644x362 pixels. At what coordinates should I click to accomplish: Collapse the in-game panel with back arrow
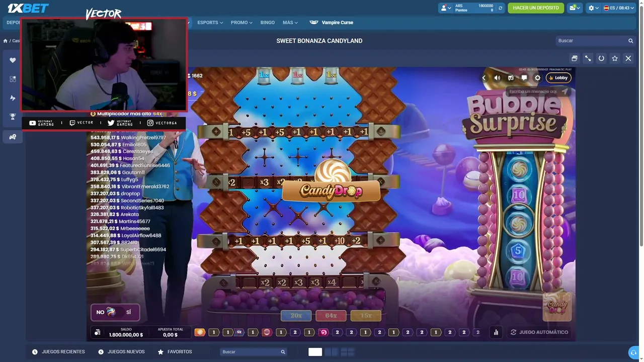[484, 78]
